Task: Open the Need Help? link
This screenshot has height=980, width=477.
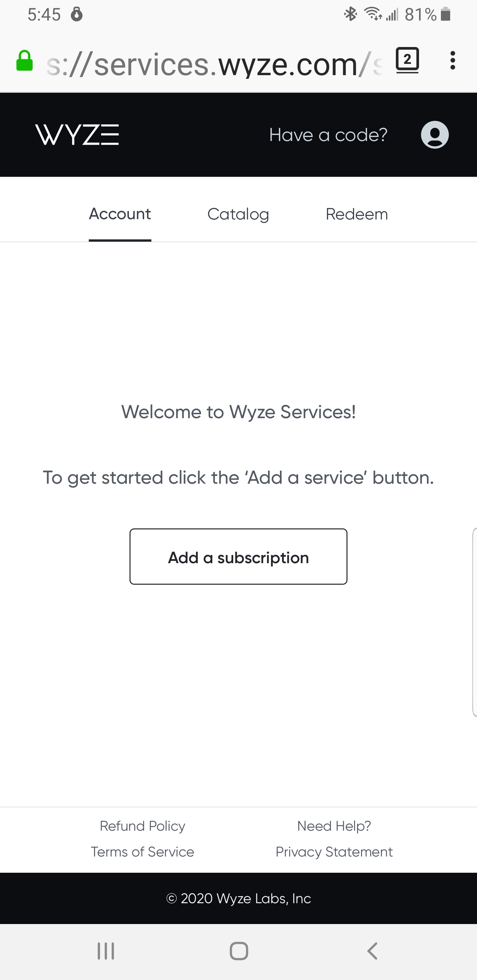Action: (x=334, y=826)
